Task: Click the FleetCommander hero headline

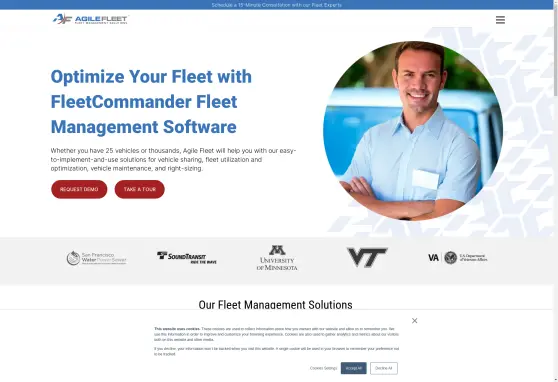Action: pos(151,102)
